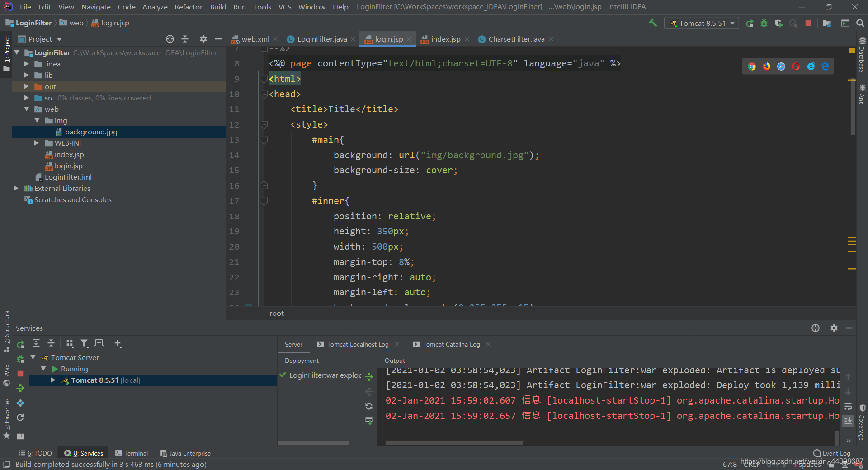Viewport: 868px width, 470px height.
Task: Open the VCS menu
Action: click(x=285, y=7)
